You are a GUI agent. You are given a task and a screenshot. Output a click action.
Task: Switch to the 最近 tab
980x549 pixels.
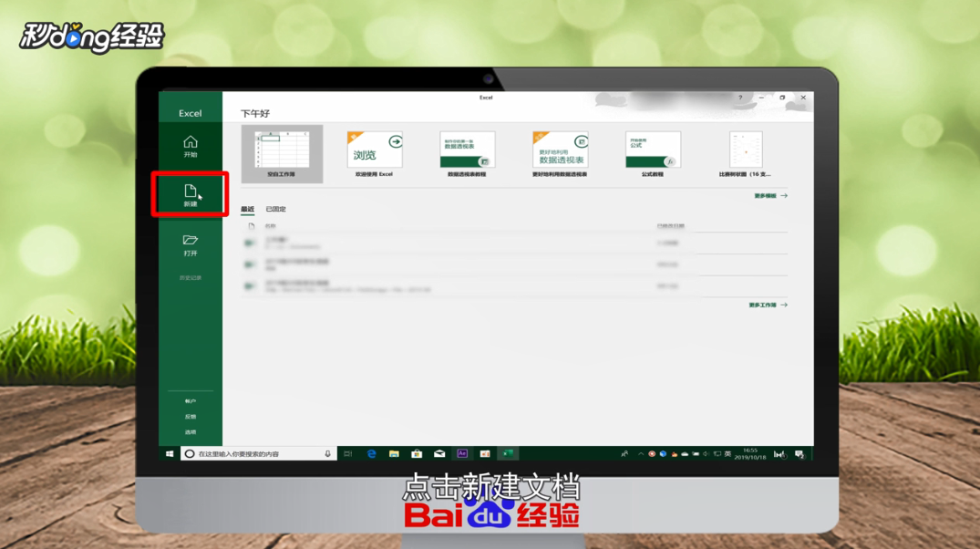tap(247, 209)
